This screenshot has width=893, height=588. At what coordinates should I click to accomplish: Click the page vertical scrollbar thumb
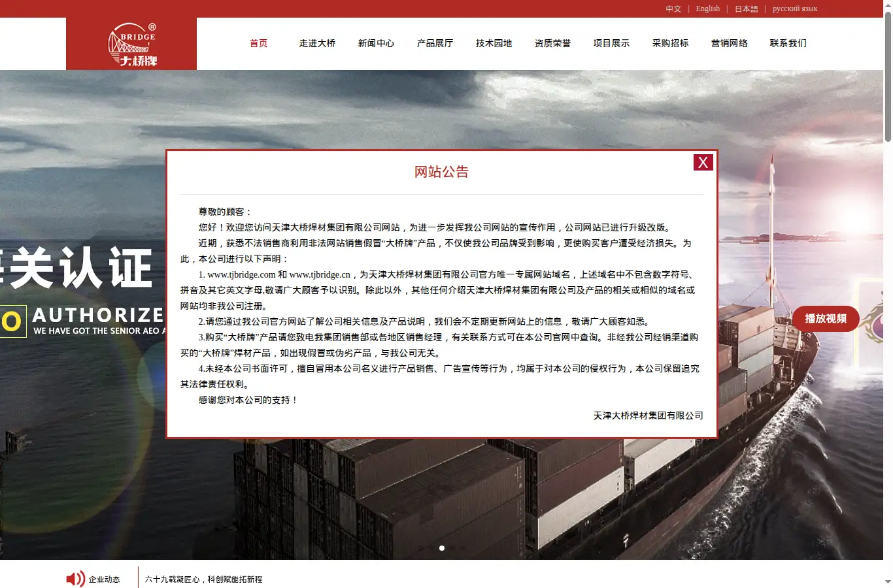888,76
